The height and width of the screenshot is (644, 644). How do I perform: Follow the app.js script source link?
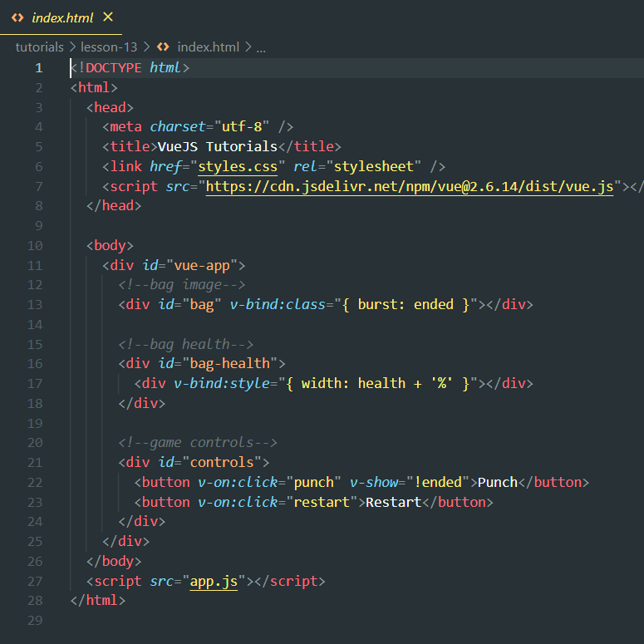tap(214, 582)
